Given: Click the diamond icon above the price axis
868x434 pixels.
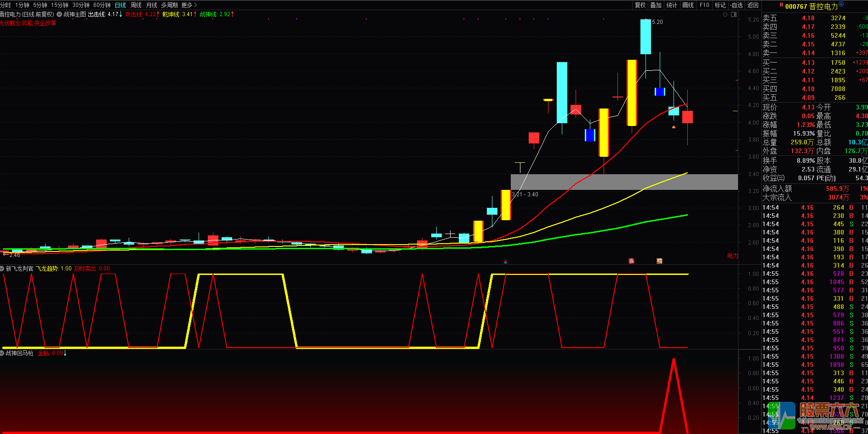Looking at the screenshot, I should click(x=725, y=15).
